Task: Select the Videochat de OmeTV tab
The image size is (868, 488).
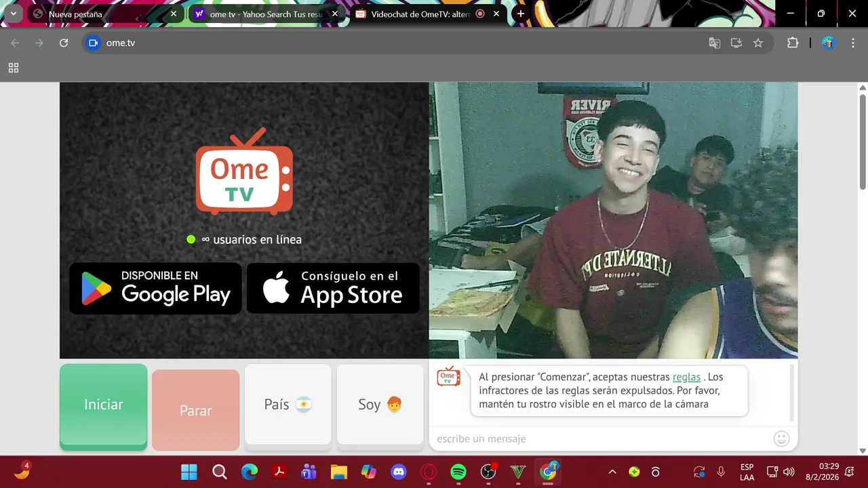Action: pos(428,14)
